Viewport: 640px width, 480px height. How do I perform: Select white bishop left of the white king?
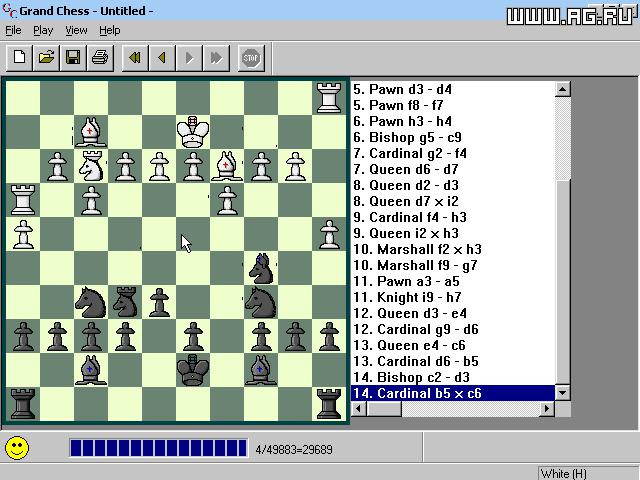click(91, 131)
